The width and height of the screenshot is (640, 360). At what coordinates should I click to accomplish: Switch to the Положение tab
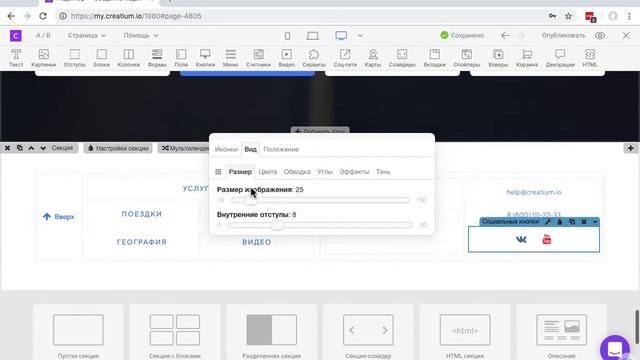[x=281, y=149]
